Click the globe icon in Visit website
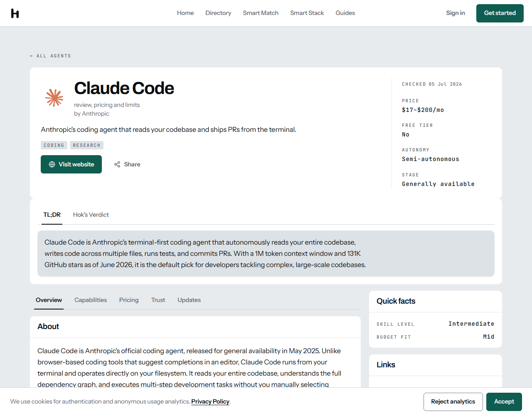 point(52,164)
